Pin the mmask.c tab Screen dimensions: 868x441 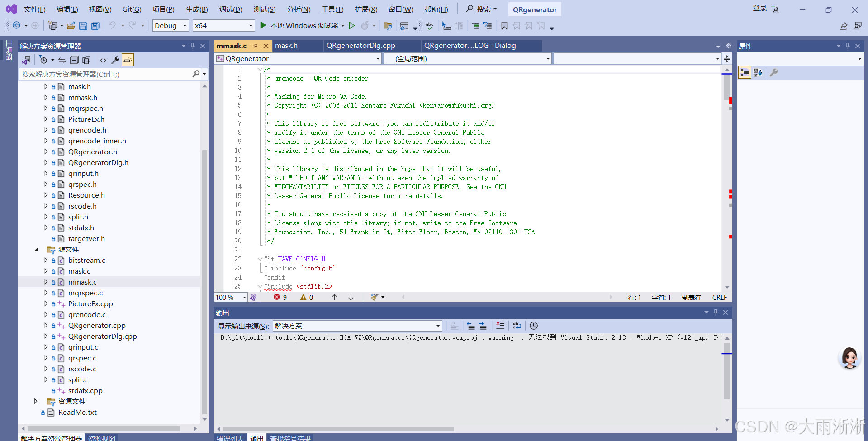[x=255, y=46]
